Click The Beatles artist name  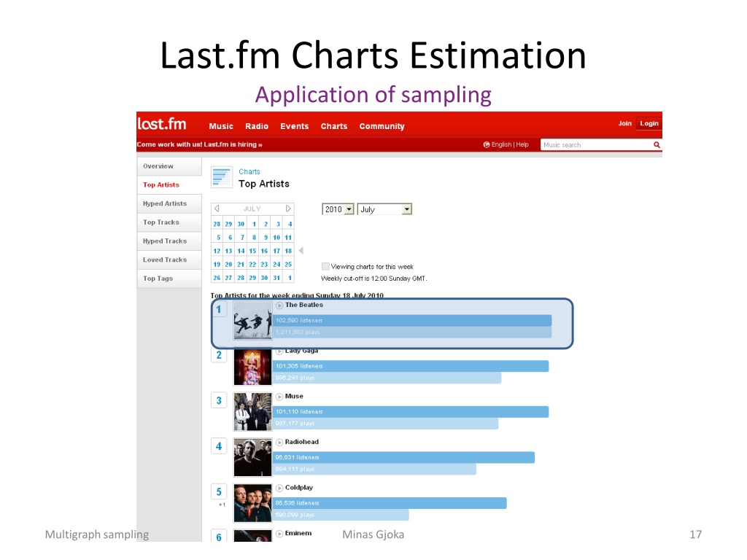tap(304, 305)
